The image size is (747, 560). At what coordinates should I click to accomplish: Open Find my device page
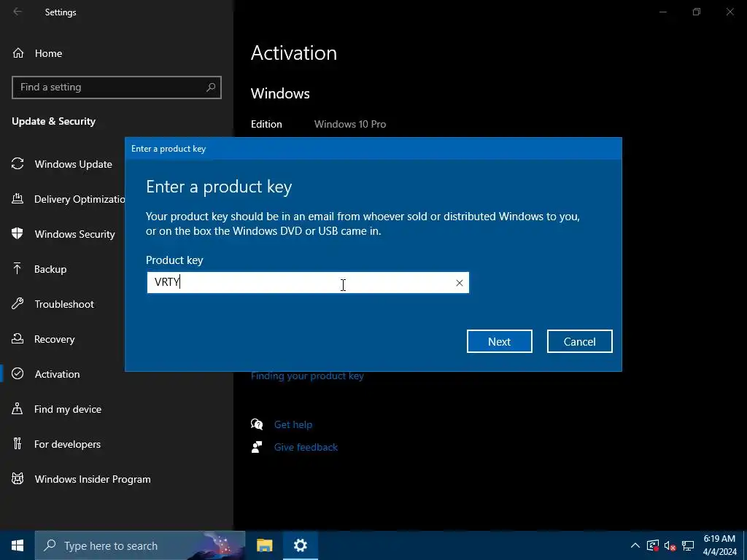point(68,409)
